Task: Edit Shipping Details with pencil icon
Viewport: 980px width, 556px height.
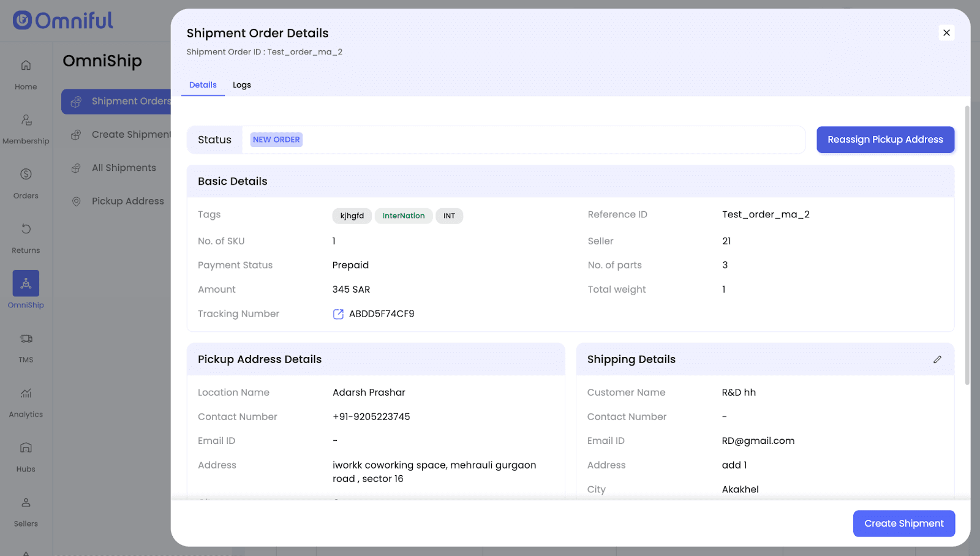Action: (x=937, y=359)
